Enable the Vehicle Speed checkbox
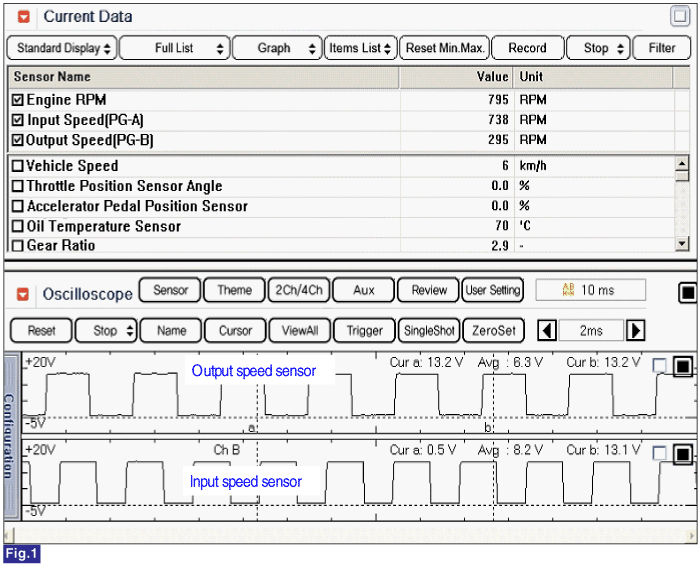 (18, 166)
